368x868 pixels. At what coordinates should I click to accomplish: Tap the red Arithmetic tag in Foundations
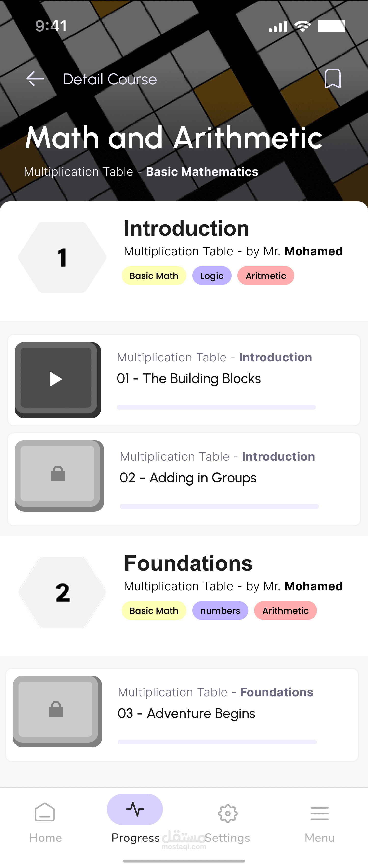pos(285,611)
